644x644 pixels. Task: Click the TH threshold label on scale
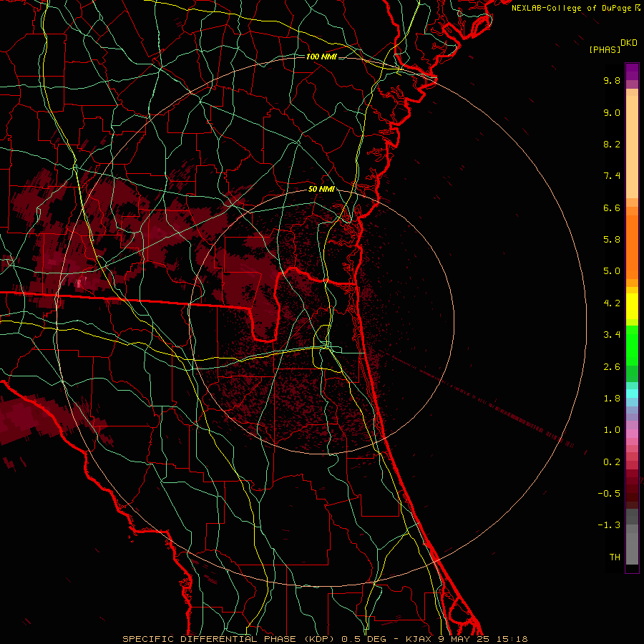(615, 557)
